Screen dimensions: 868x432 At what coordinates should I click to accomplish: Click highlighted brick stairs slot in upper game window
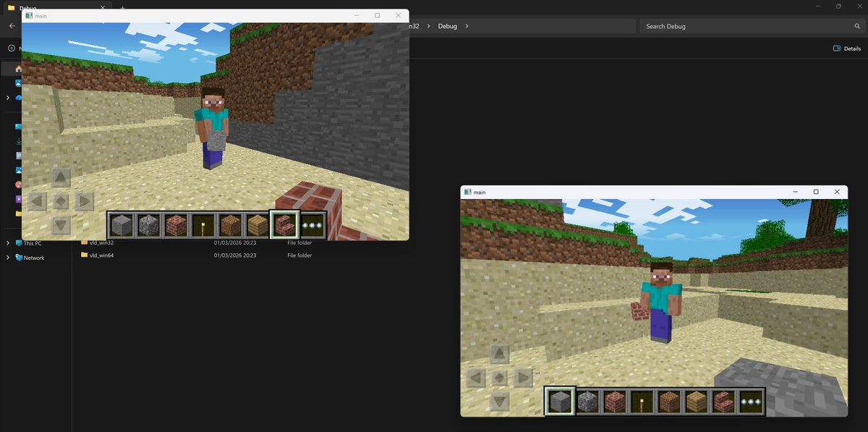pos(284,225)
